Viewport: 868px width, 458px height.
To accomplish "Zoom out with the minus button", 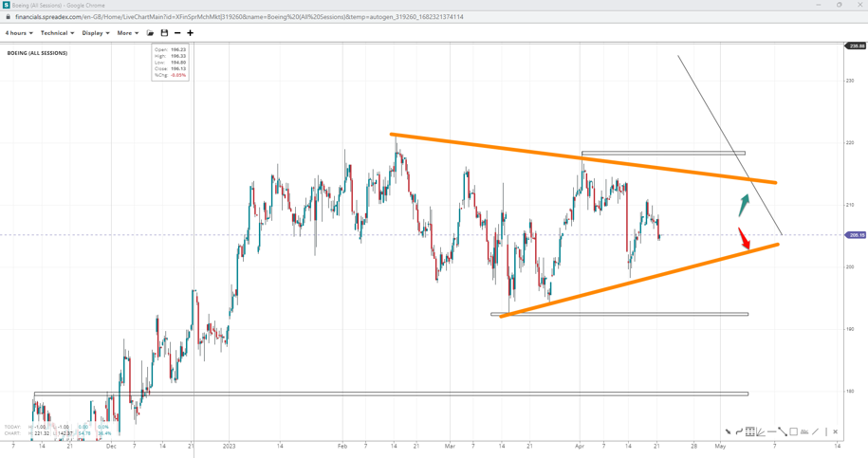I will coord(177,33).
